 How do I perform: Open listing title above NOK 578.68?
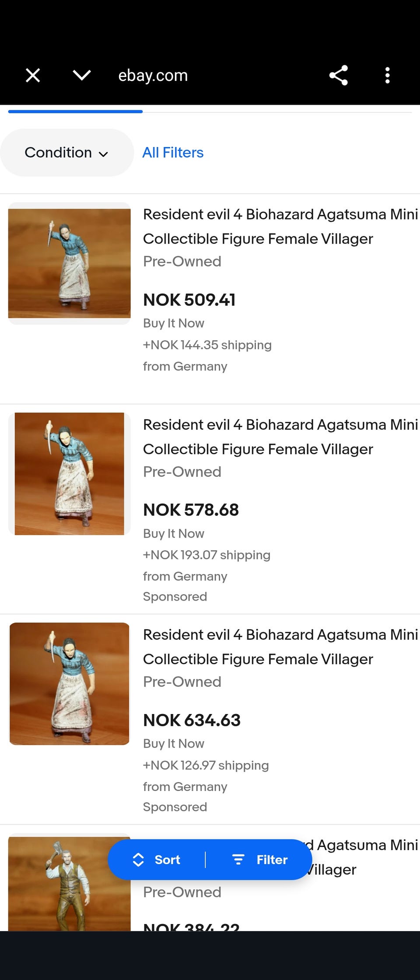[280, 437]
